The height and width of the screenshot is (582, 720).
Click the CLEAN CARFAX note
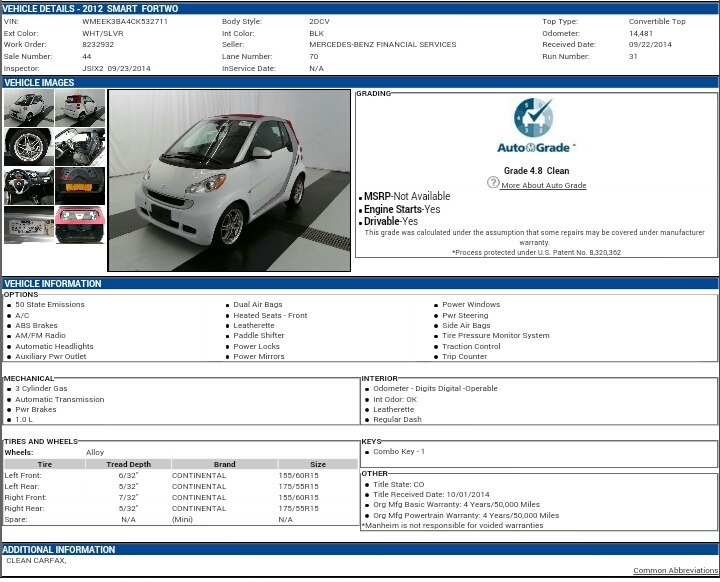pyautogui.click(x=36, y=560)
